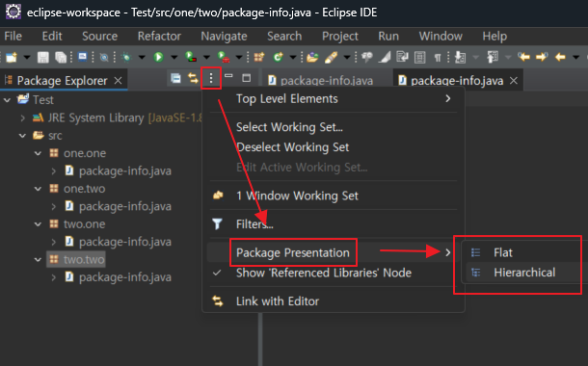This screenshot has width=588, height=366.
Task: Toggle Link with Editor toolbar icon
Action: pos(193,78)
